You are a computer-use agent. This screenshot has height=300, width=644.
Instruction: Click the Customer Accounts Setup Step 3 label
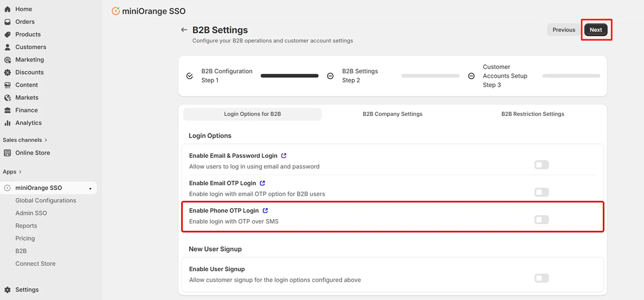(505, 76)
